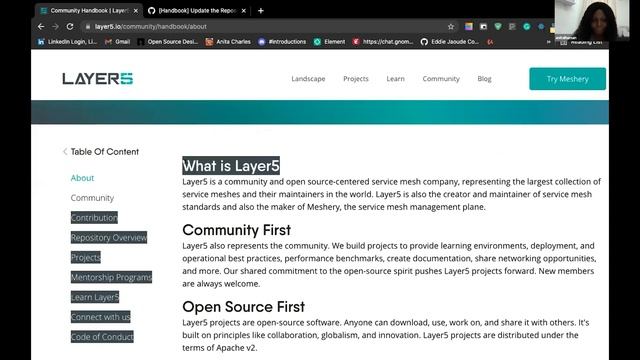Image resolution: width=640 pixels, height=360 pixels.
Task: Open a new browser tab with plus icon
Action: (260, 11)
